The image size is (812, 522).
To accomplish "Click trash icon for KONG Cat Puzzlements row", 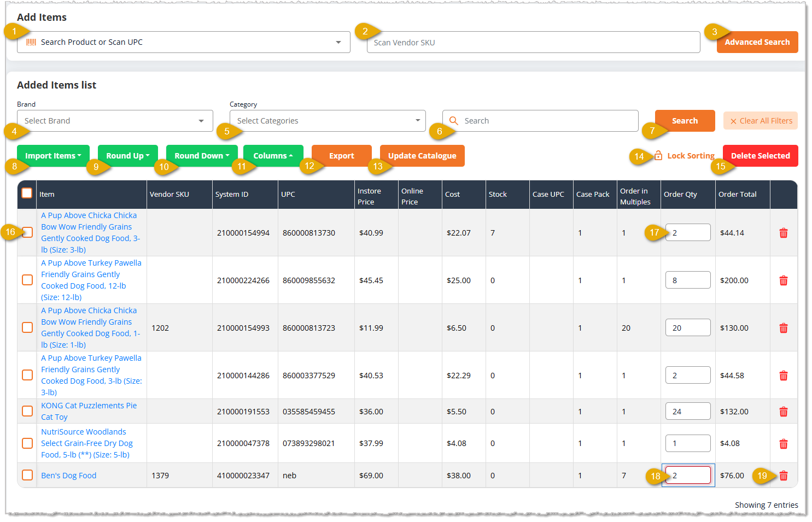I will point(783,412).
